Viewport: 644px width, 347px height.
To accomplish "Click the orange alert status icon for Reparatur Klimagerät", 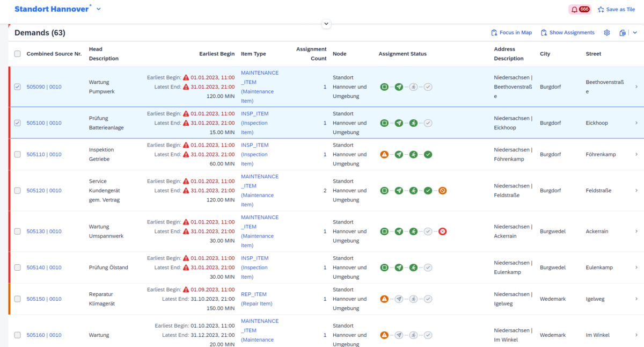I will pos(384,299).
